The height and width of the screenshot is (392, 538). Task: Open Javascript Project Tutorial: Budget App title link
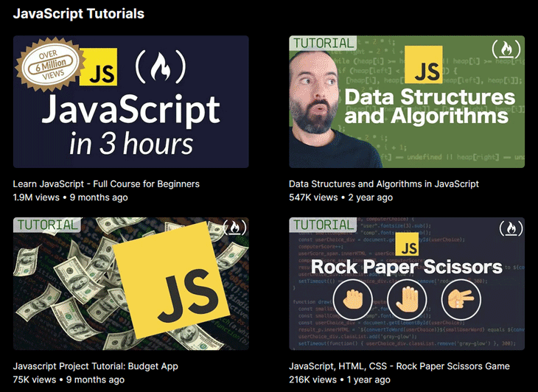(96, 365)
